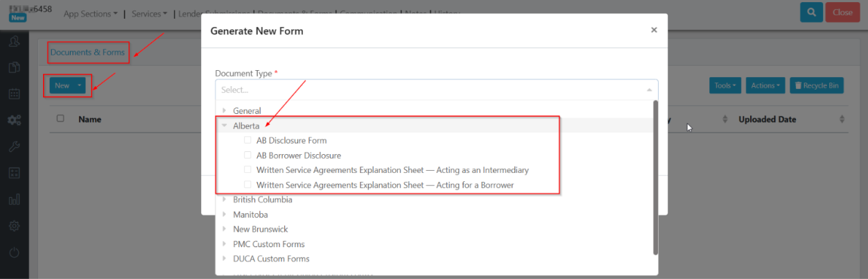Expand the British Columbia form group

click(224, 200)
